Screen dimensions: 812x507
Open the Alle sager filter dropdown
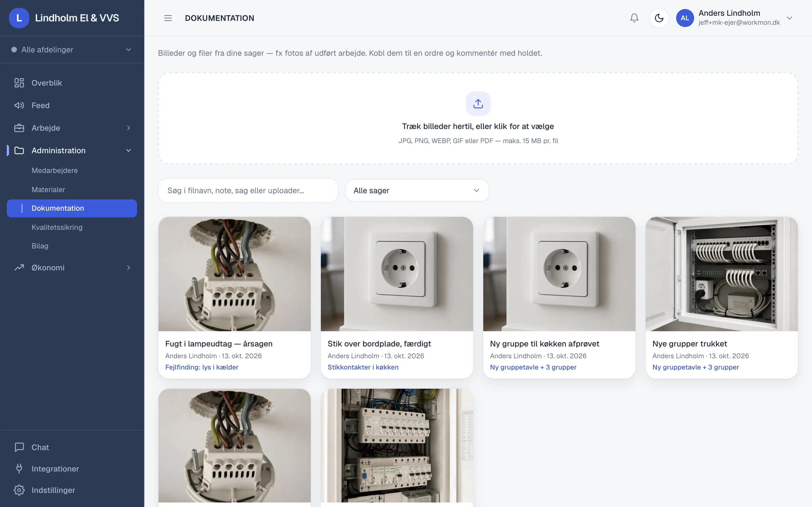417,190
